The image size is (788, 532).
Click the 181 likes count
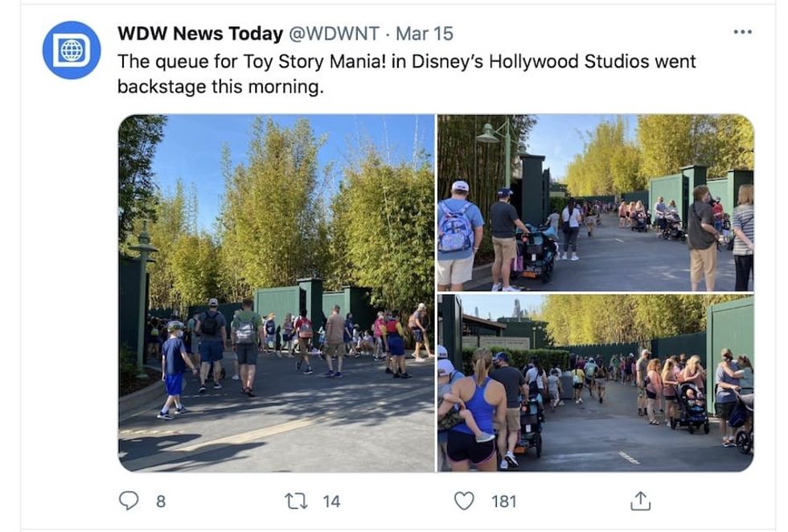tap(503, 501)
